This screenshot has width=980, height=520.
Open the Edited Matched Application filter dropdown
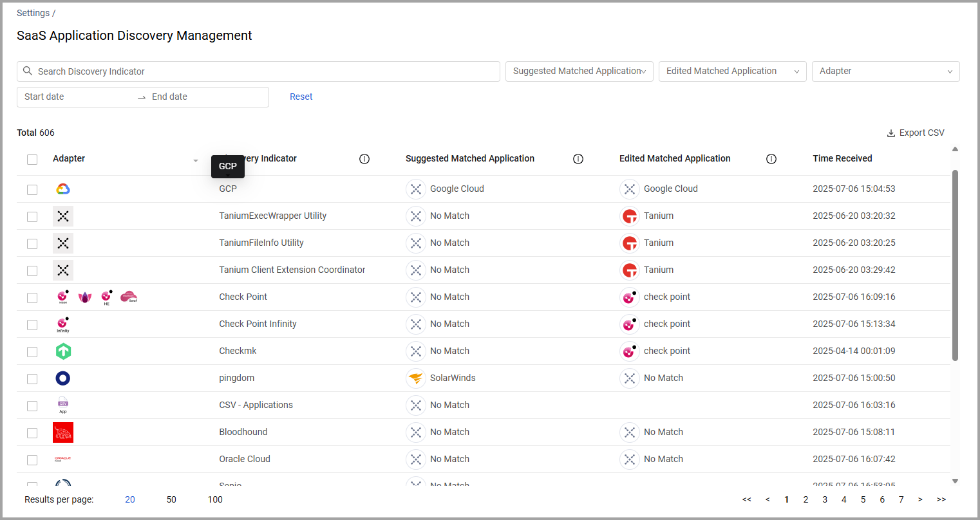pyautogui.click(x=732, y=71)
